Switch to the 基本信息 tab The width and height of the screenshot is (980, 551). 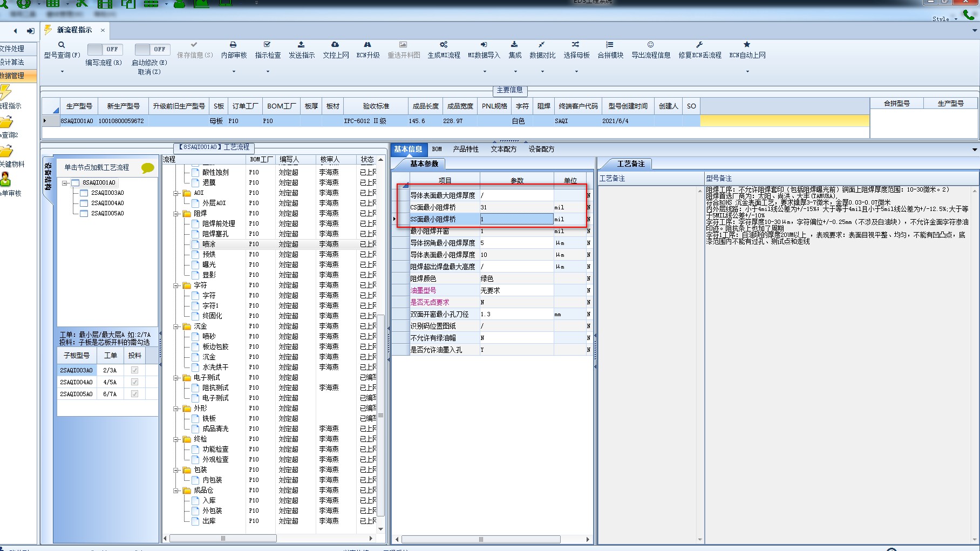[409, 149]
